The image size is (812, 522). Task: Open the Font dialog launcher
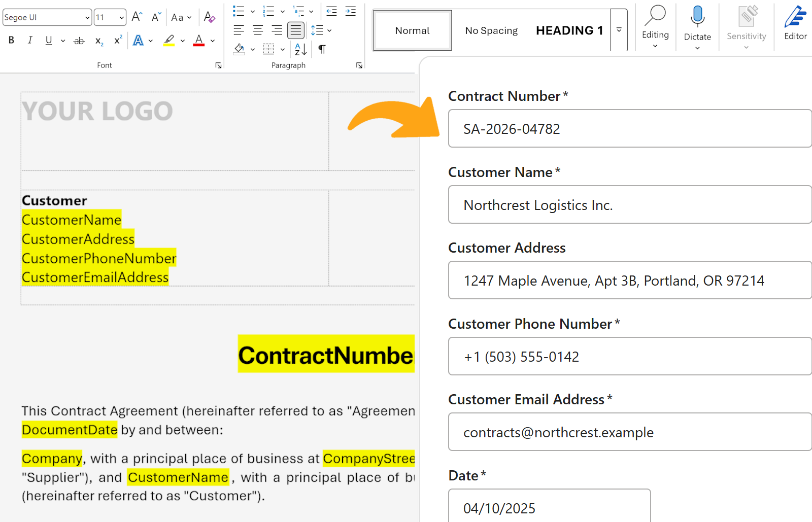[218, 65]
